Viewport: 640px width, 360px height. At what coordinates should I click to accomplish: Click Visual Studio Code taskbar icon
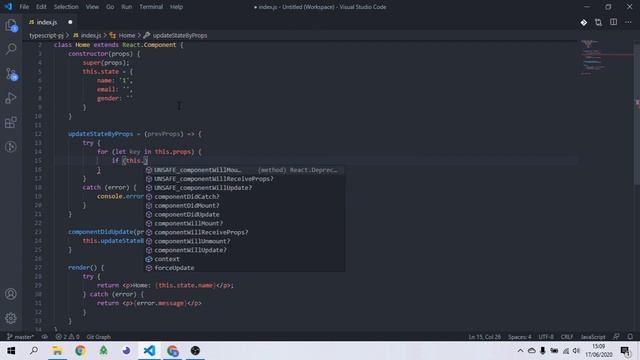149,351
